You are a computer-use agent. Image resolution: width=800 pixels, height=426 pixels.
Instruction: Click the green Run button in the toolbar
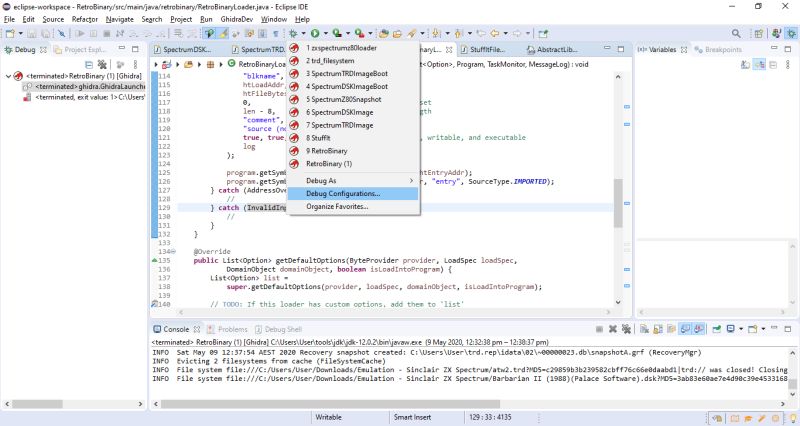click(x=315, y=33)
